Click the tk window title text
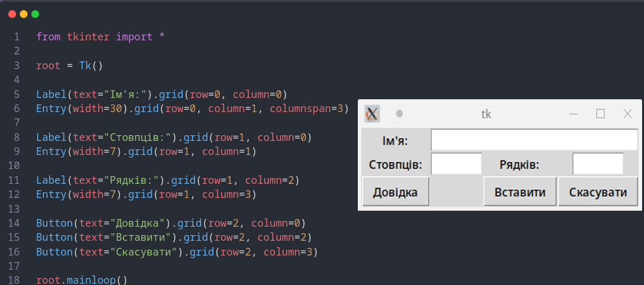Image resolution: width=644 pixels, height=285 pixels. click(x=486, y=114)
